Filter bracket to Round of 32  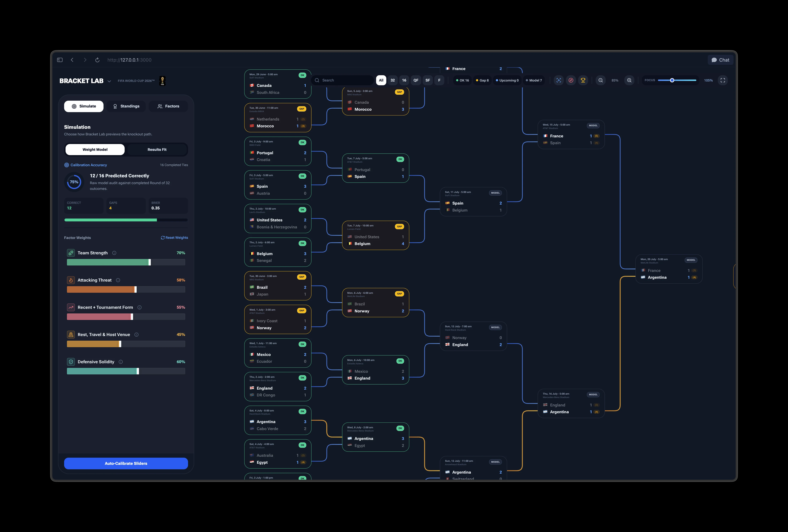pos(393,80)
